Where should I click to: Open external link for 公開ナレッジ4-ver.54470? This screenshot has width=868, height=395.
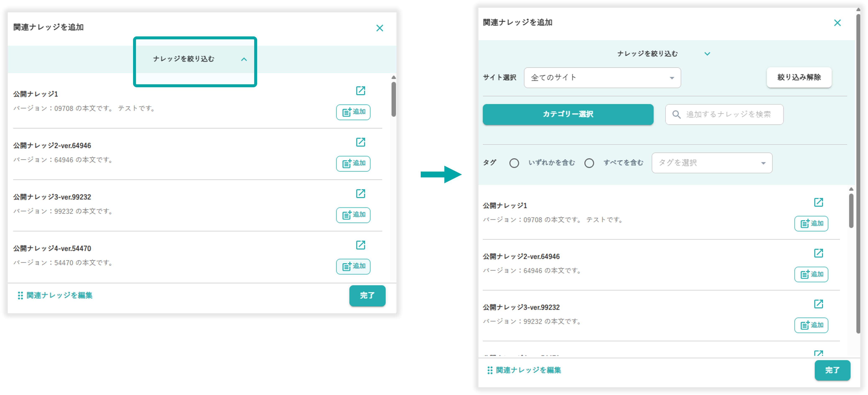(x=360, y=245)
